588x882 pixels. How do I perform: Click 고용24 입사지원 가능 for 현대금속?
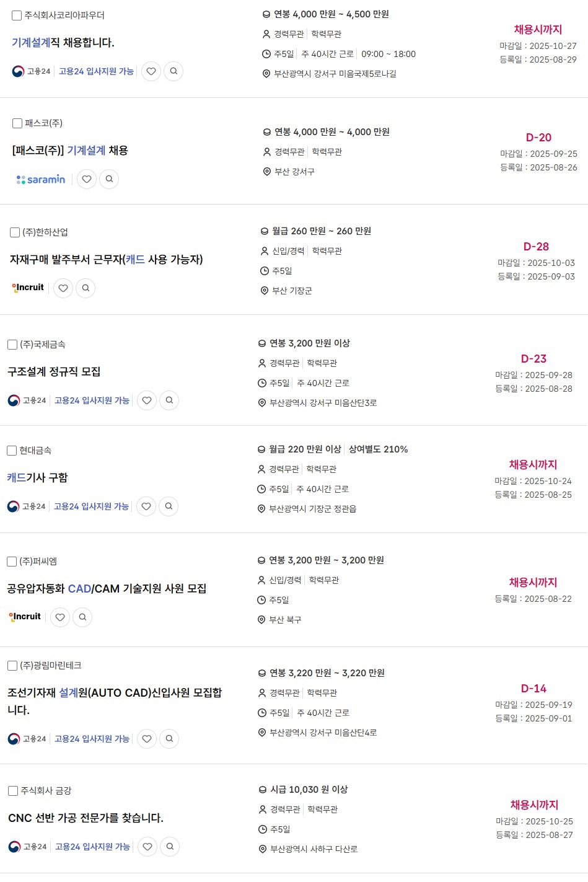[x=91, y=506]
